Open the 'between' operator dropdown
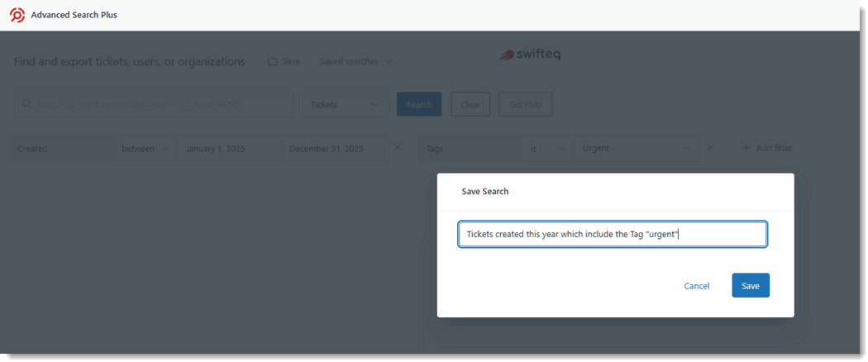The width and height of the screenshot is (868, 362). 145,148
